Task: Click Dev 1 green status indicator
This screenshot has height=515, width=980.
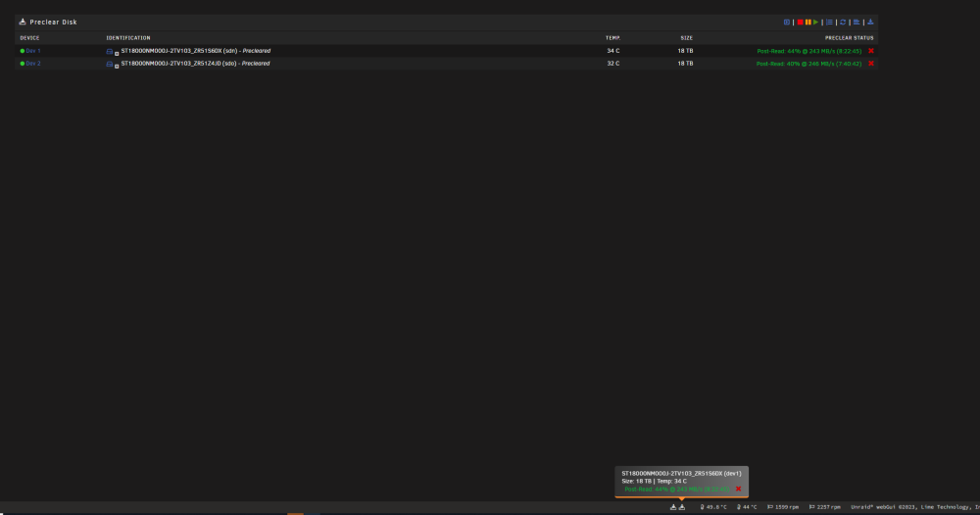Action: pos(23,51)
